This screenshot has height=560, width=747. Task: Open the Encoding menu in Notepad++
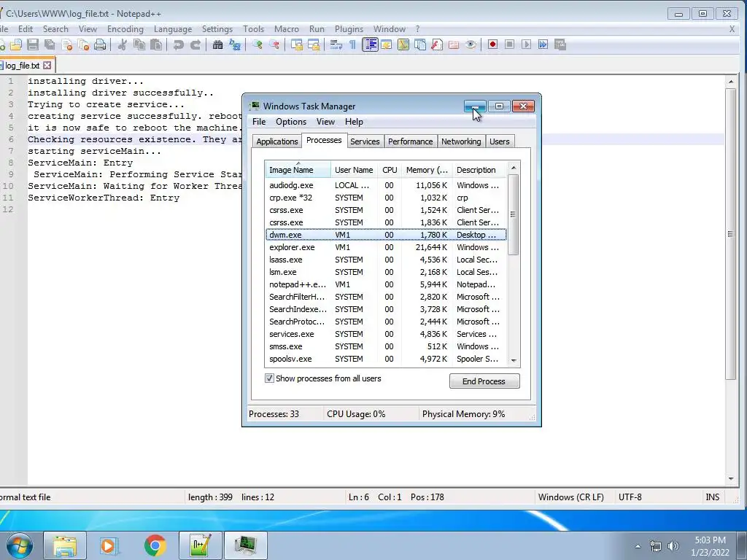125,29
